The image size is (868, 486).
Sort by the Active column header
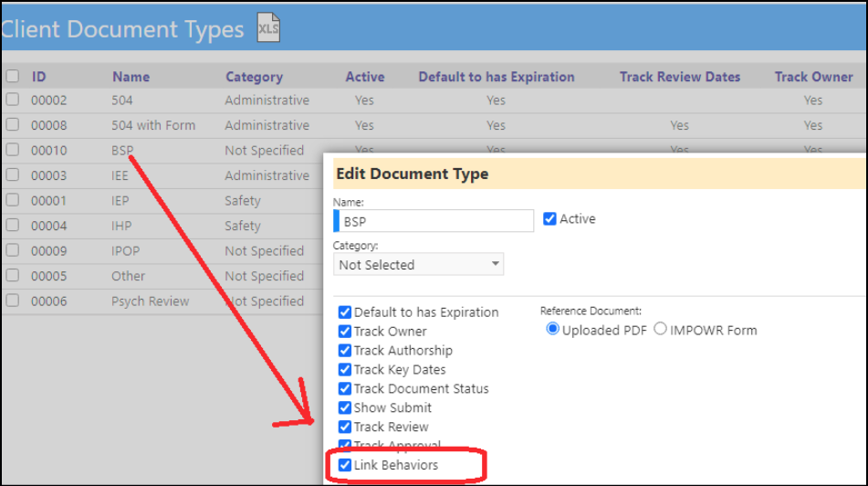365,77
